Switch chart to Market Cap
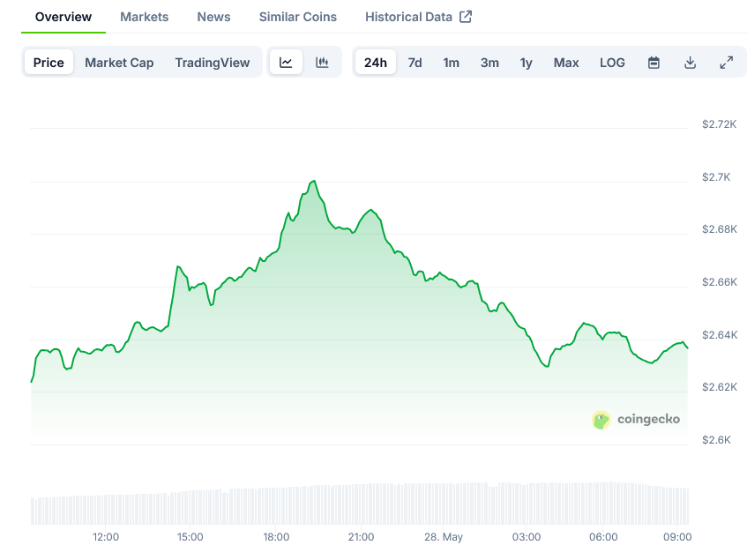The width and height of the screenshot is (747, 560). click(119, 63)
